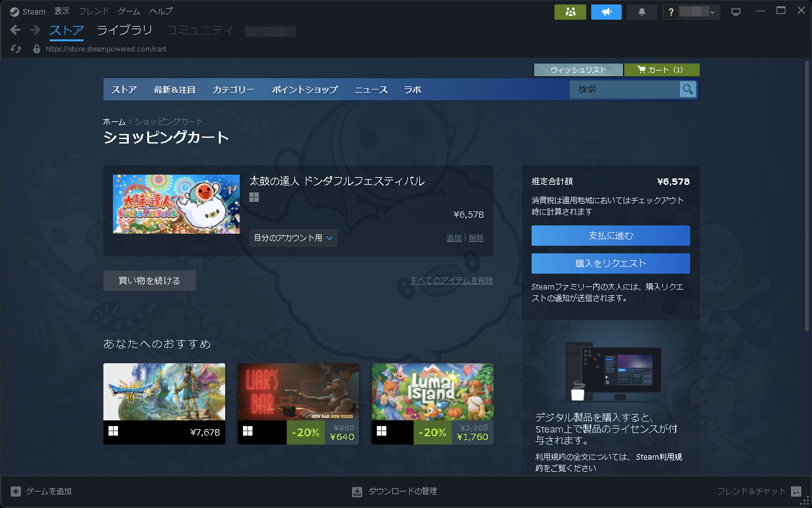Click the すべてのアイテムを削除 link
The height and width of the screenshot is (508, 812).
tap(452, 280)
